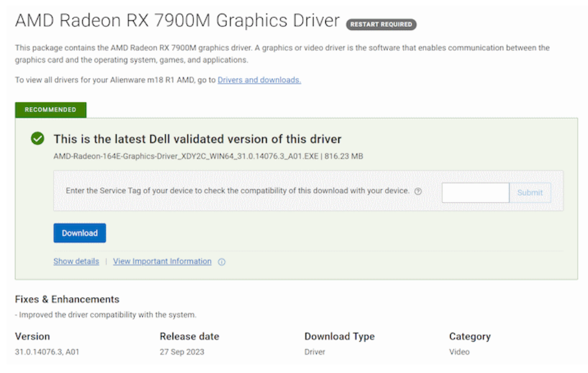The width and height of the screenshot is (588, 373).
Task: Select the driver file name text
Action: point(186,156)
